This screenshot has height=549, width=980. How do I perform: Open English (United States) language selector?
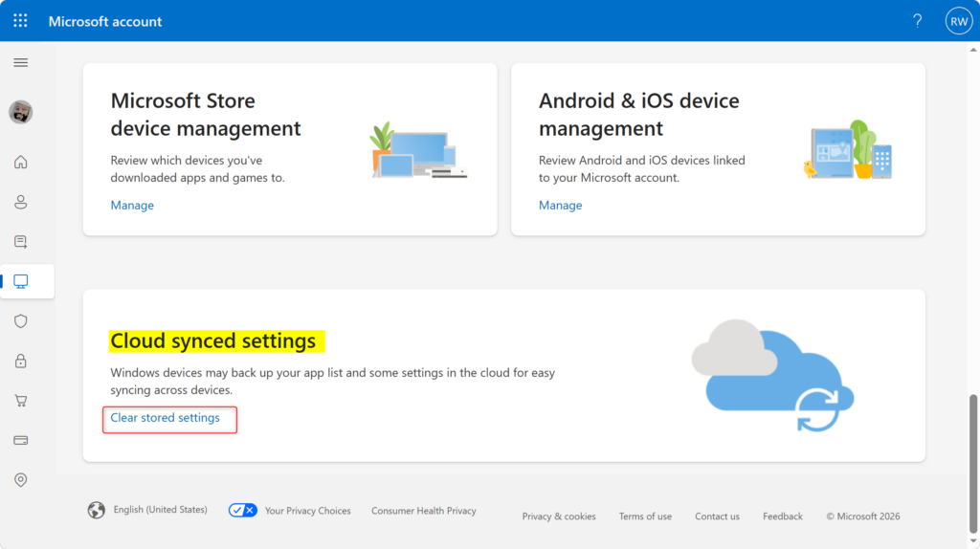160,510
